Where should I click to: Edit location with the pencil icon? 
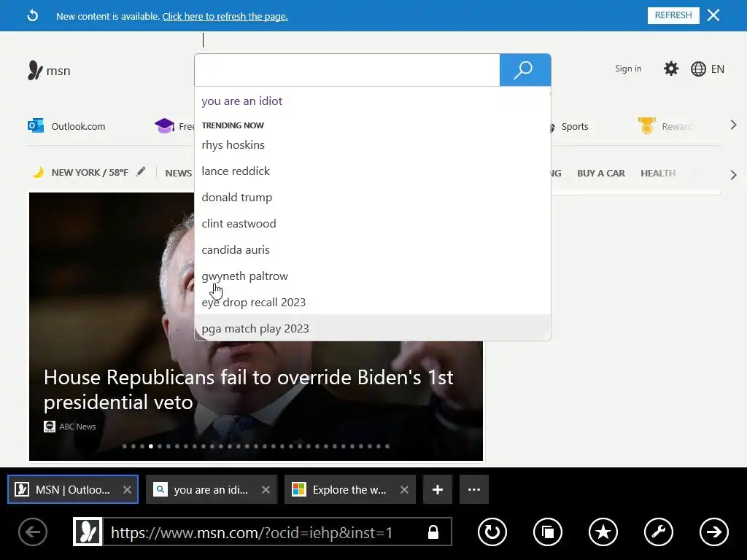(x=141, y=172)
